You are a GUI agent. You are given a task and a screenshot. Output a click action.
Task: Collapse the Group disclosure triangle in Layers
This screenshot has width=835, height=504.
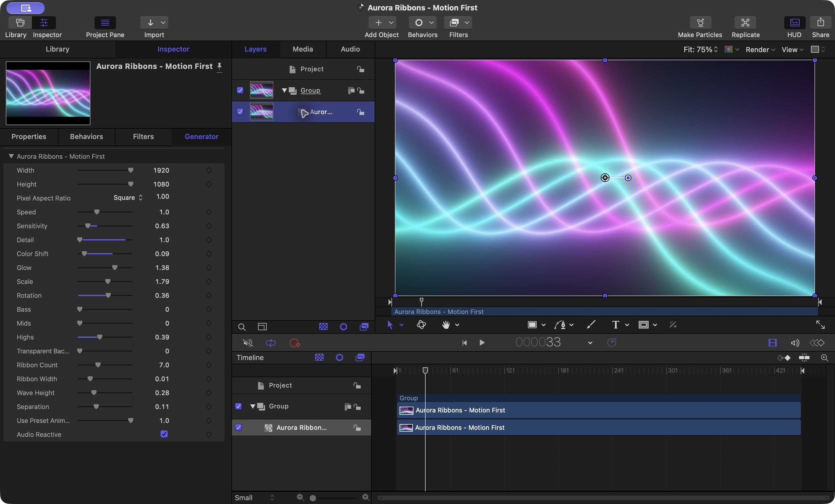click(x=284, y=90)
